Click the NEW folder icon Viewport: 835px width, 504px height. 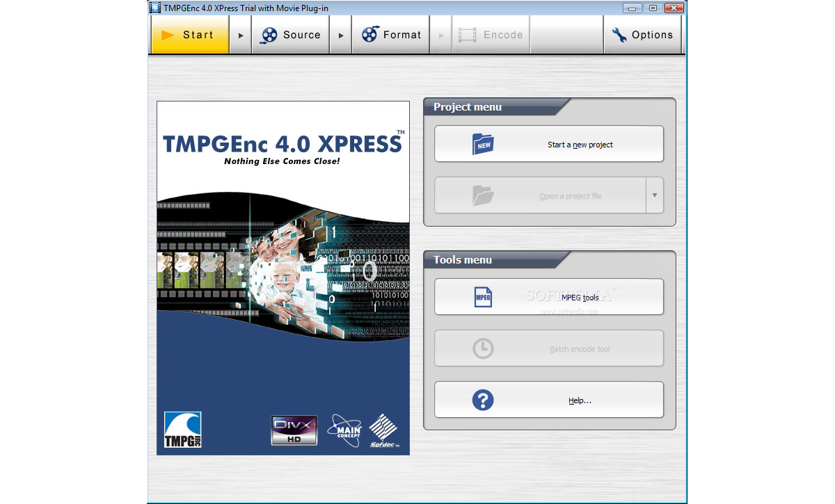coord(483,144)
